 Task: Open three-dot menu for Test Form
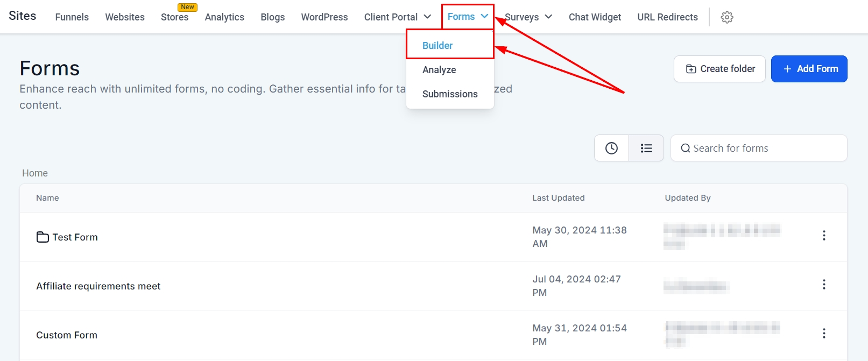[x=823, y=236]
